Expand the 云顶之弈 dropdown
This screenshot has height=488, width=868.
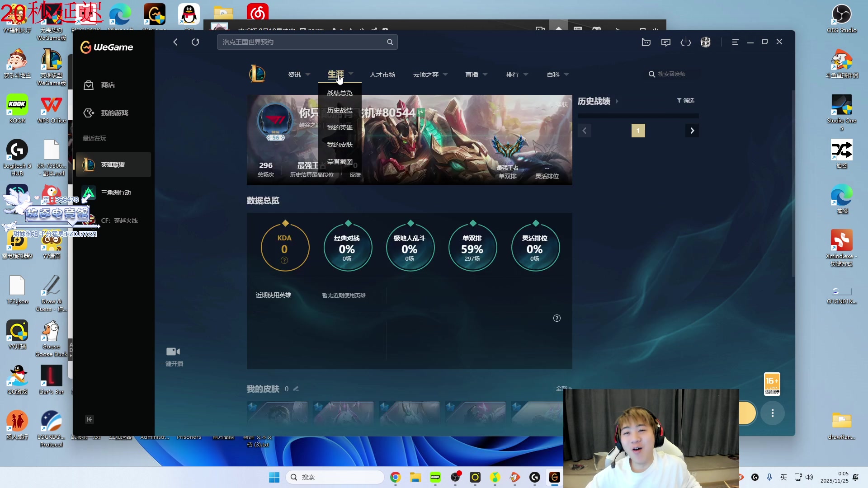[x=430, y=75]
